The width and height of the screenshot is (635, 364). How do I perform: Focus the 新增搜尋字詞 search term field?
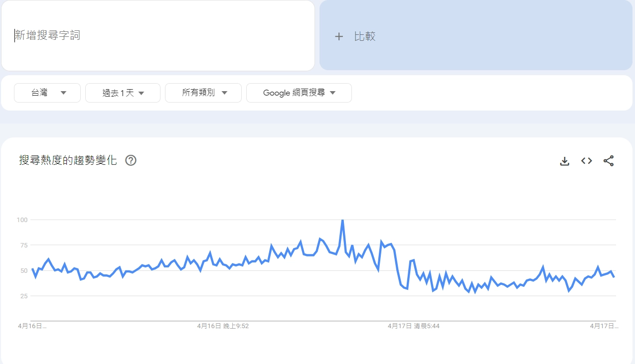point(158,35)
